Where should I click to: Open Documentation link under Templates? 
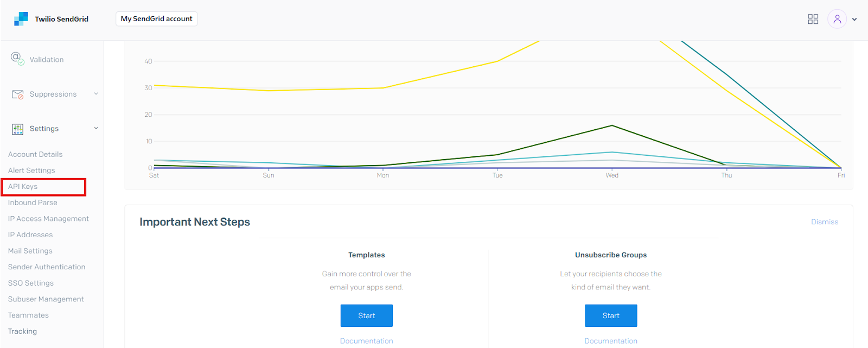pos(366,341)
